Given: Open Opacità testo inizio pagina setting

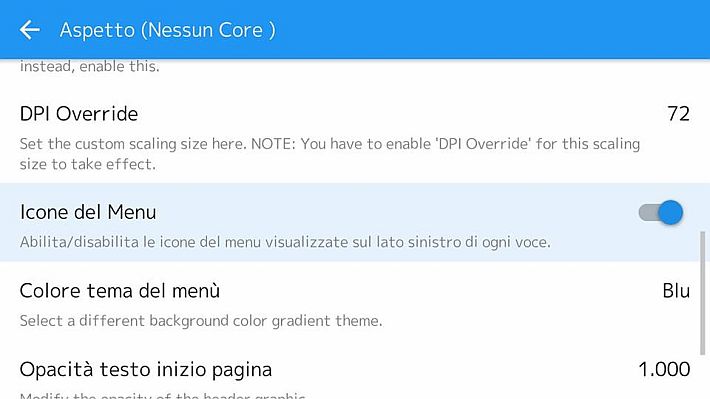Looking at the screenshot, I should [355, 374].
